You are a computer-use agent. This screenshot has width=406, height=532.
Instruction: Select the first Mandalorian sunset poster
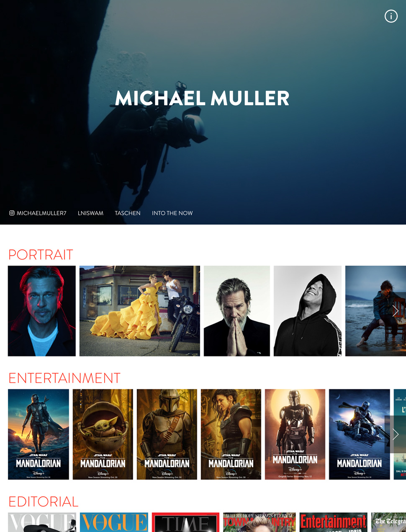coord(39,434)
